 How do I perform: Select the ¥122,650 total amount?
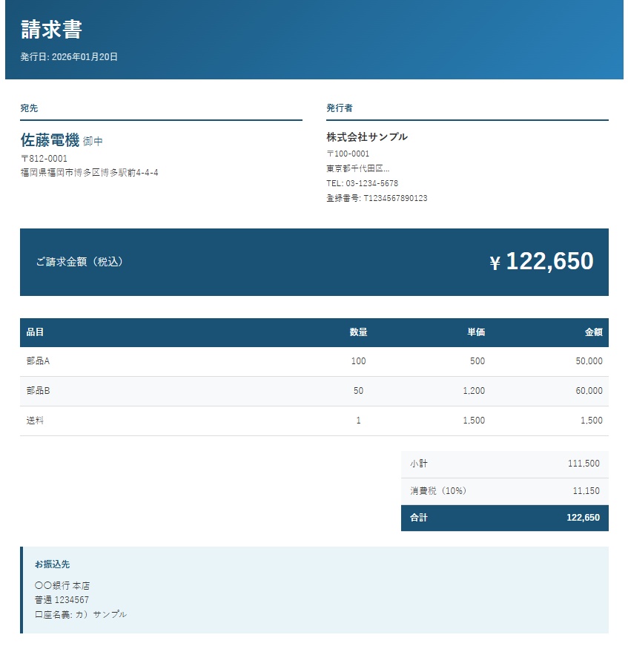pyautogui.click(x=542, y=261)
